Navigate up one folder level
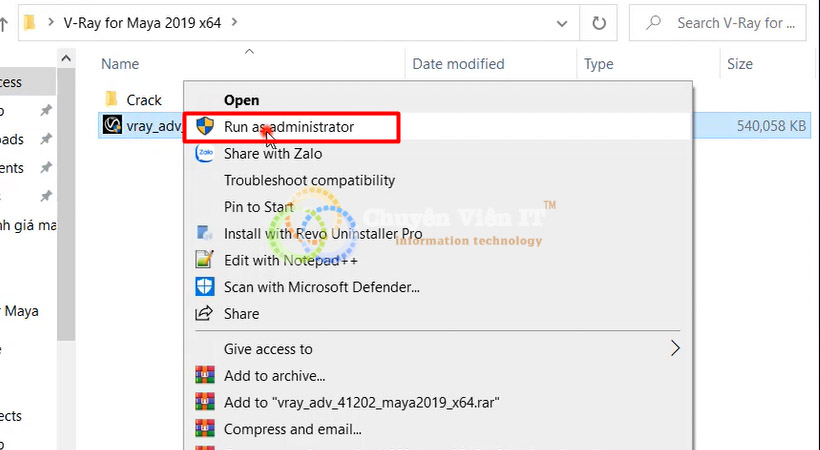Screen dimensions: 820x450 (x=4, y=23)
